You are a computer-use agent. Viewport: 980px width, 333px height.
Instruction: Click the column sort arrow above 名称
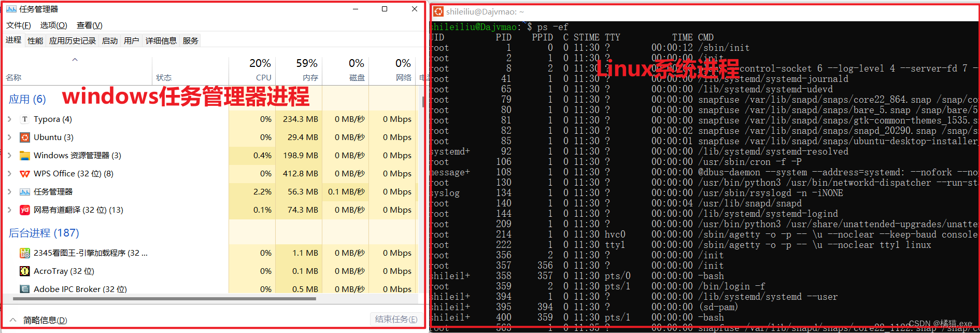click(x=75, y=60)
